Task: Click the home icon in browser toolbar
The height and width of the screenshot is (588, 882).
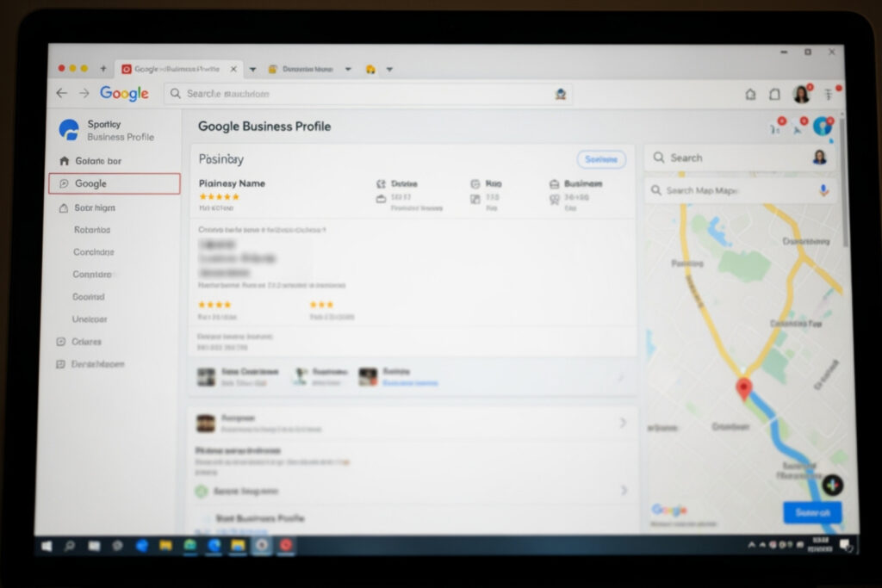Action: pyautogui.click(x=750, y=94)
